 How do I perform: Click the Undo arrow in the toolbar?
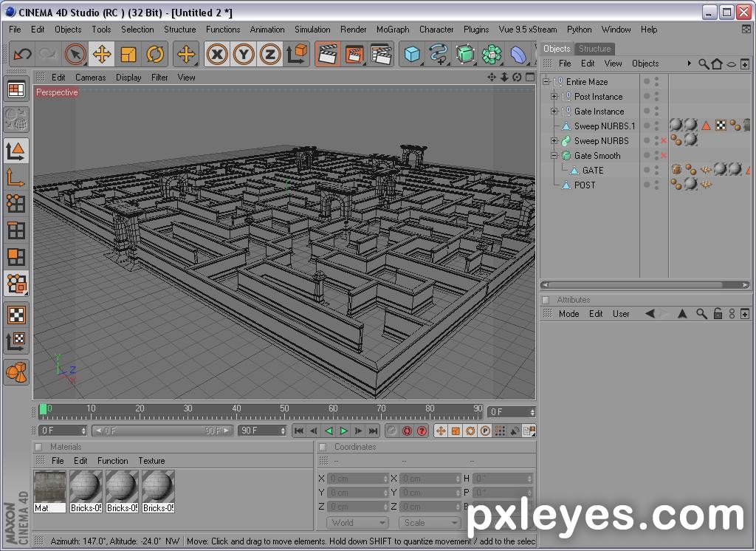[22, 54]
